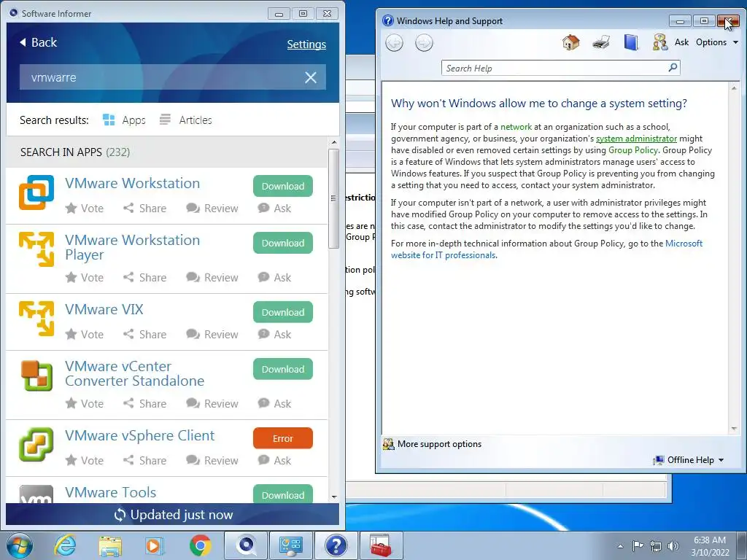Viewport: 747px width, 560px height.
Task: Open VMware Workstation Player title
Action: (133, 247)
